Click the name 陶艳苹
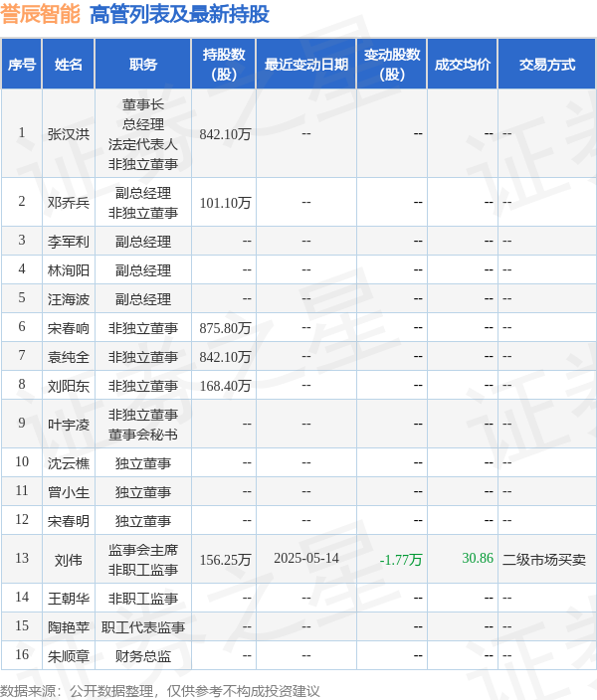Screen dimensions: 597x700 tap(69, 626)
